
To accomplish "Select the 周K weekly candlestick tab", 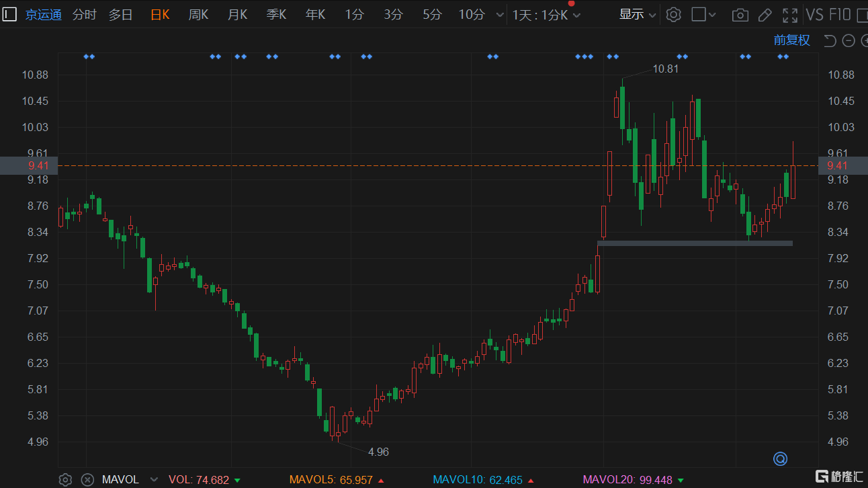I will point(198,15).
